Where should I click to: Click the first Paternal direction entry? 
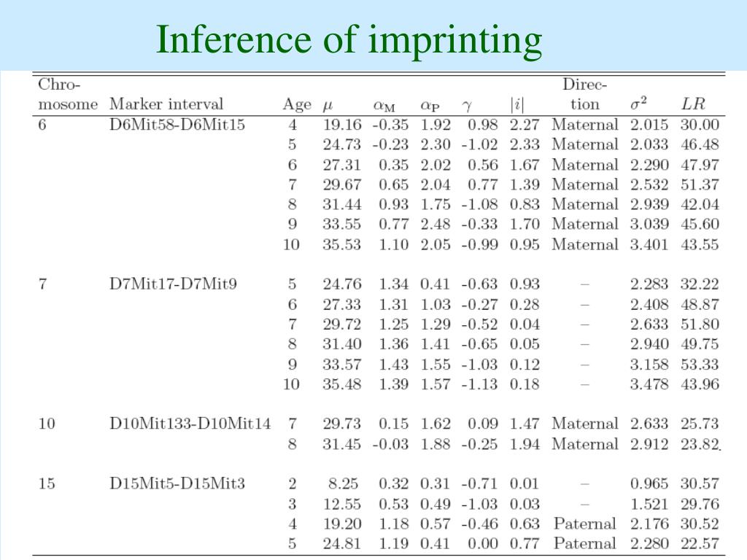coord(584,524)
